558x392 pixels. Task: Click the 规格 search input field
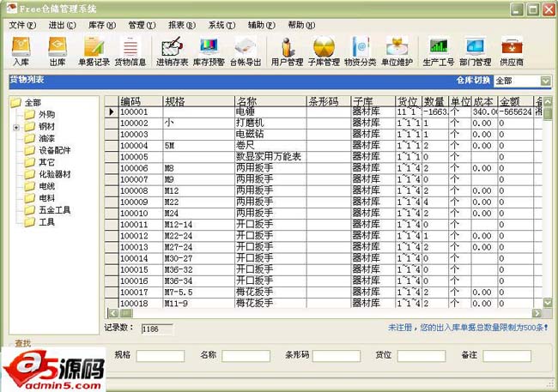(161, 356)
